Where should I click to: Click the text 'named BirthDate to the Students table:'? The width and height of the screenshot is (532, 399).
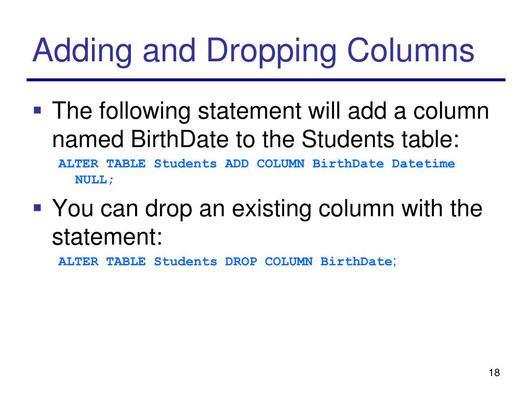click(256, 139)
